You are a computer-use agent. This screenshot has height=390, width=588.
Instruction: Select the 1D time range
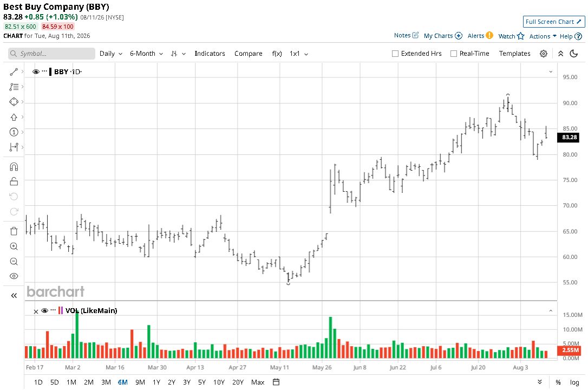point(38,382)
